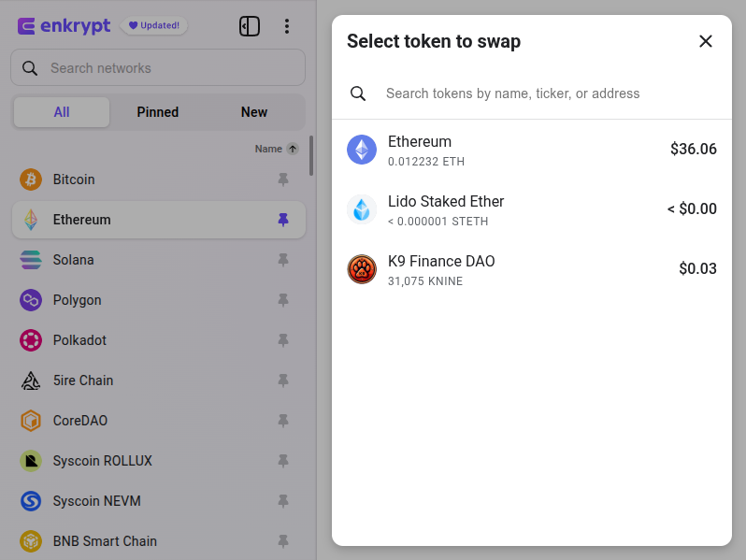Click the K9 Finance DAO paw logo
This screenshot has height=560, width=746.
(x=362, y=269)
